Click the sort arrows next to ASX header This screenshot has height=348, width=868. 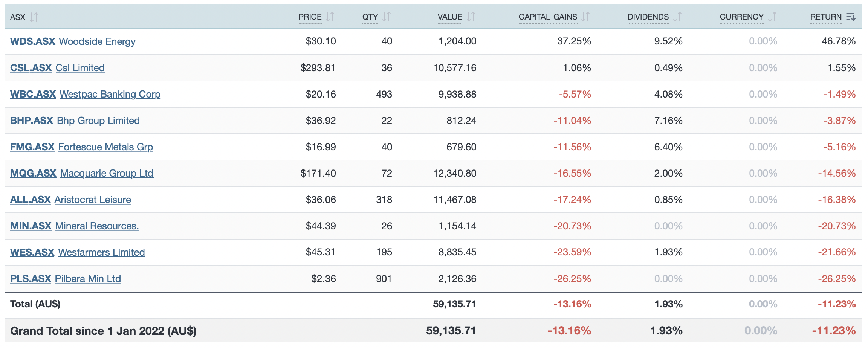tap(34, 17)
